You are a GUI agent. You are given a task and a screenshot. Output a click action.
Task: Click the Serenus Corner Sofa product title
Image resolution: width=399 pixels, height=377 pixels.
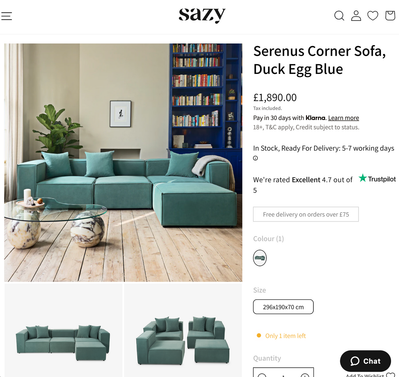pos(319,60)
